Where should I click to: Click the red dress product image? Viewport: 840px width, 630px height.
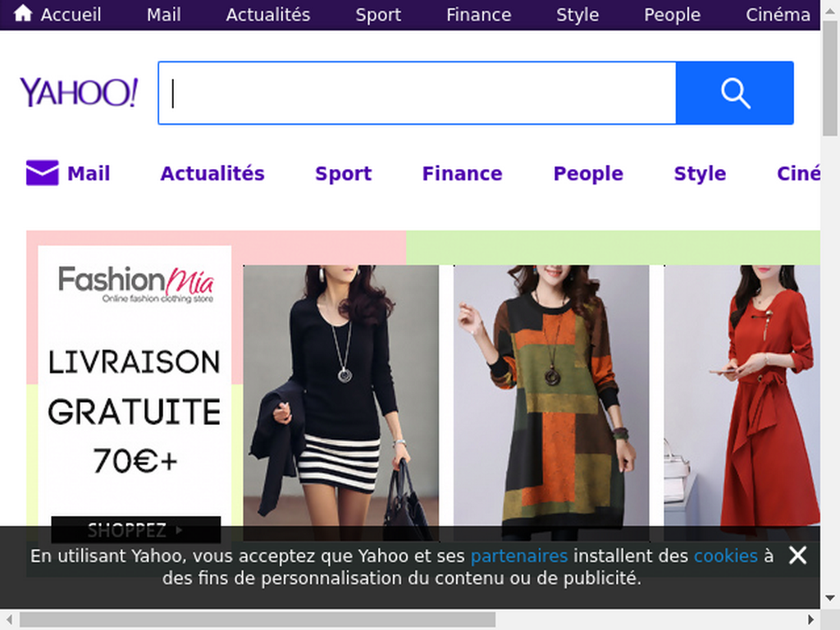[742, 402]
